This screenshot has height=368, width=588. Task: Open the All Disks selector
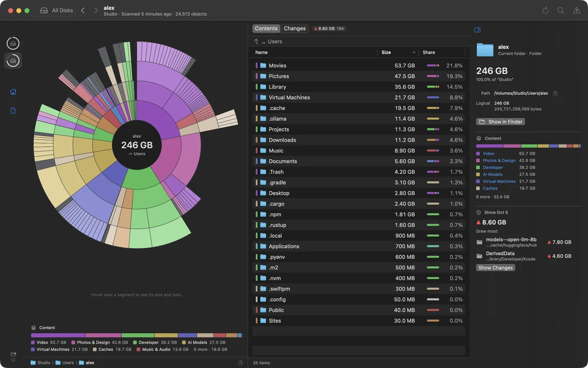[56, 11]
